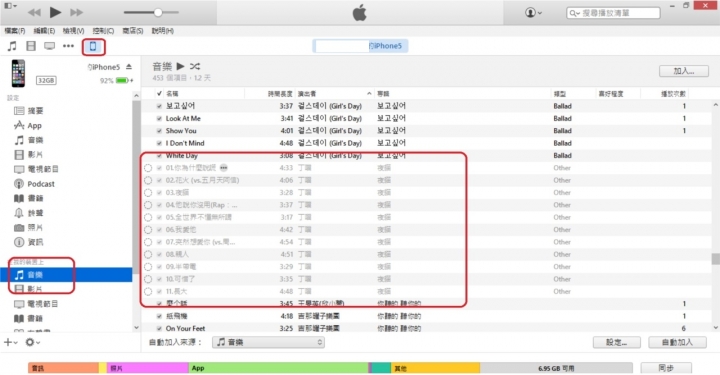720x375 pixels.
Task: Click the Play button in the top toolbar
Action: 55,12
